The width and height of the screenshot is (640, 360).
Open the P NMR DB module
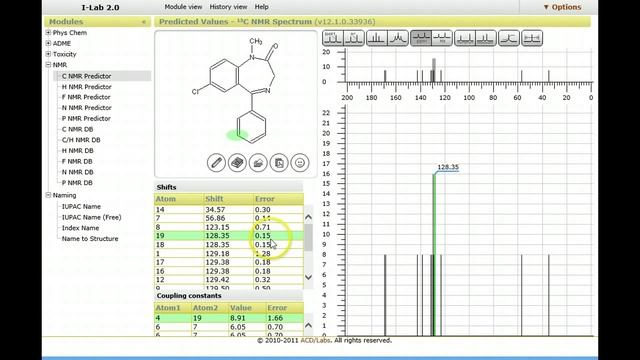pos(77,182)
